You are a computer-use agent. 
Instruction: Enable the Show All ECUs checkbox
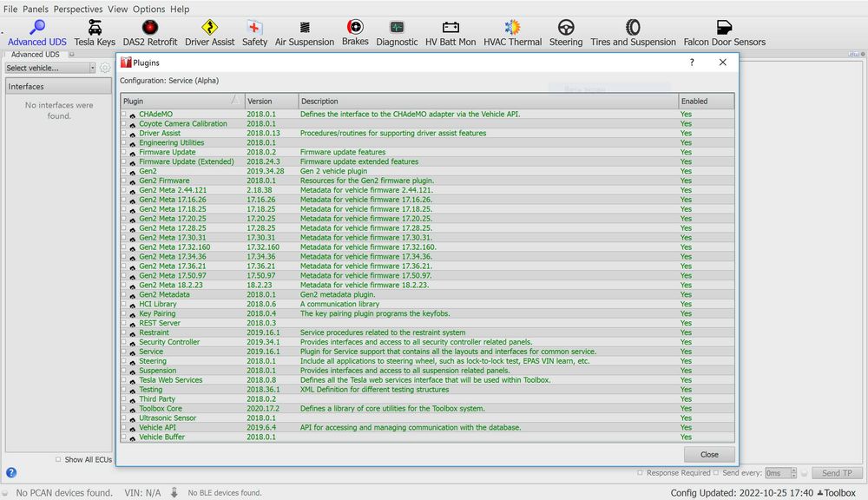click(58, 460)
